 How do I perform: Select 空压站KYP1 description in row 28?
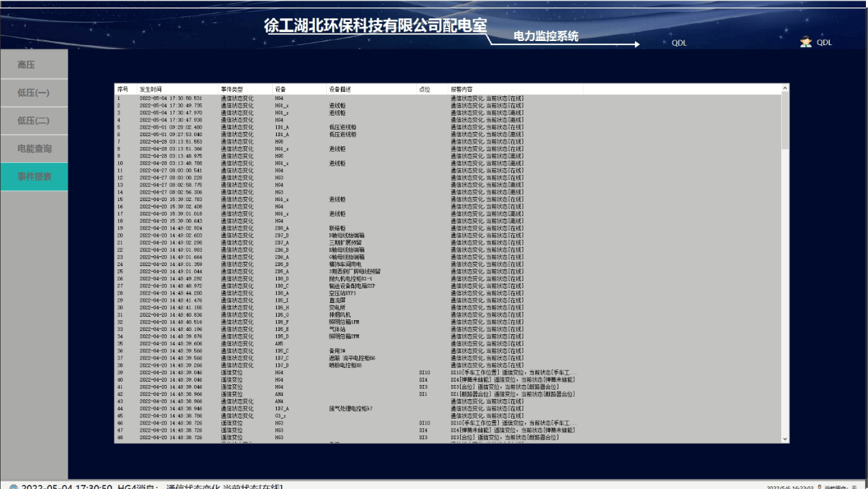click(x=342, y=293)
